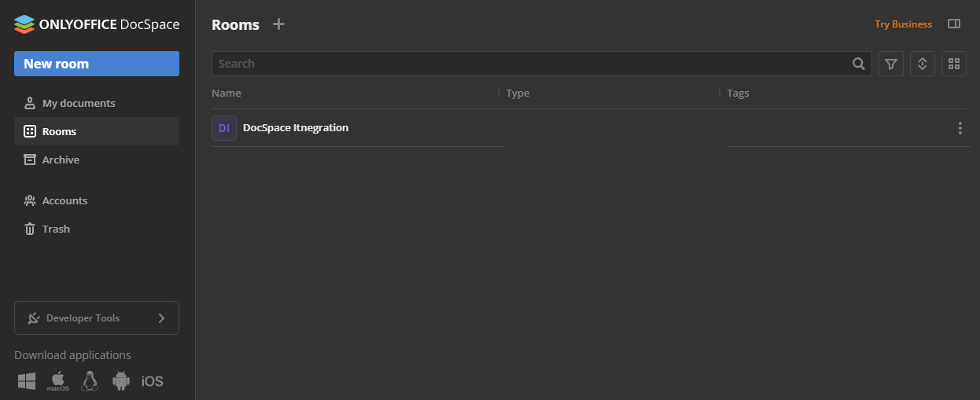Click the New room button
Viewport: 980px width, 400px height.
coord(97,64)
